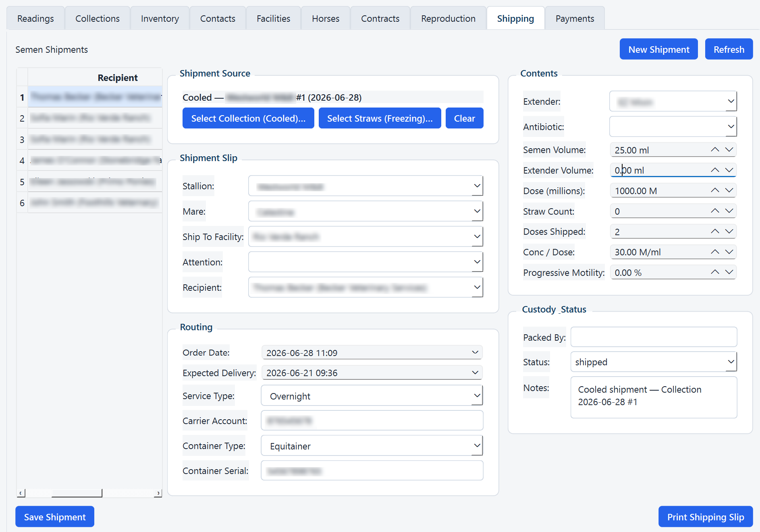The image size is (760, 532).
Task: Open the Inventory tab
Action: tap(160, 19)
